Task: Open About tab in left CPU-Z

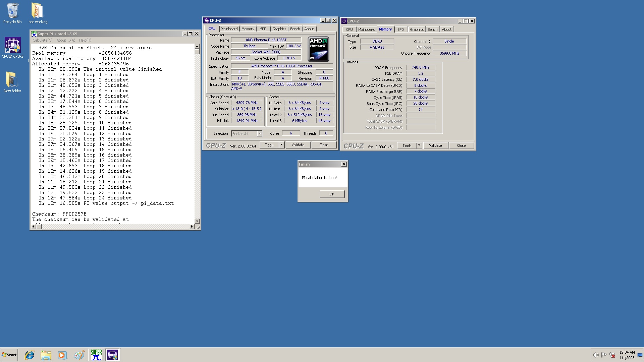Action: pos(309,29)
